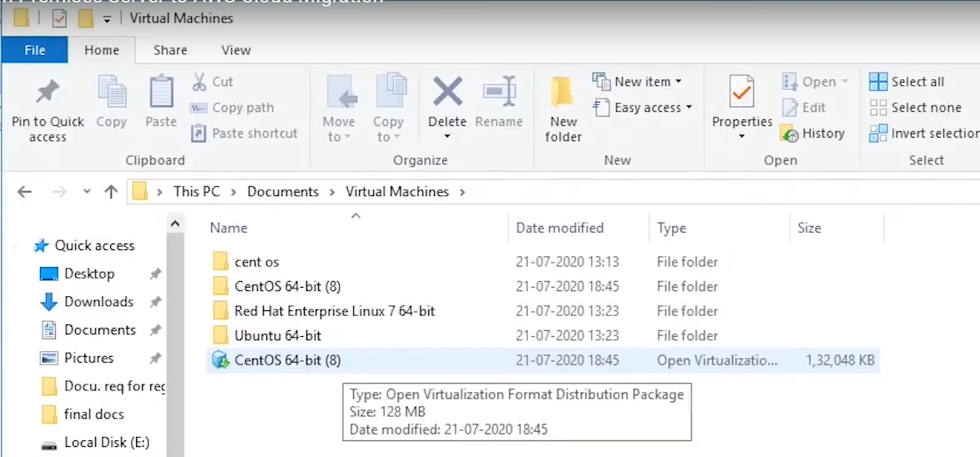The image size is (980, 457).
Task: Click Select none in the ribbon
Action: 916,108
